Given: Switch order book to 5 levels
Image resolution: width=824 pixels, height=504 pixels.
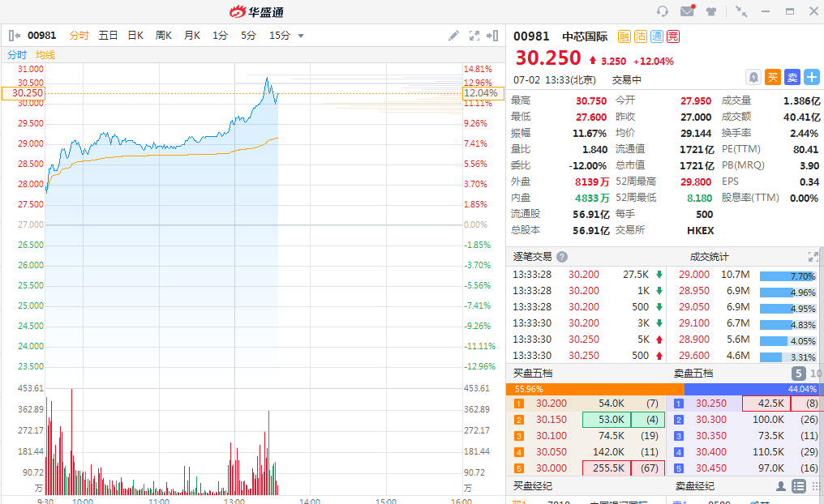Looking at the screenshot, I should 798,374.
